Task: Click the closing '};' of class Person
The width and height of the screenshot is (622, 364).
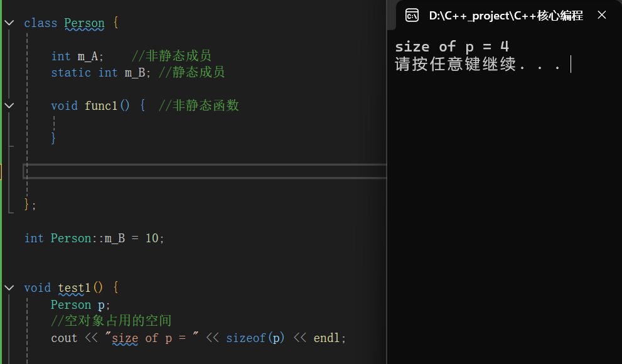Action: (x=30, y=205)
